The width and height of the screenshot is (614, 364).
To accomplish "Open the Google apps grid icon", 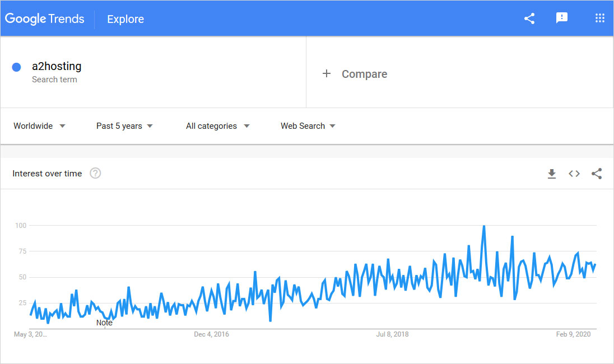I will (599, 18).
